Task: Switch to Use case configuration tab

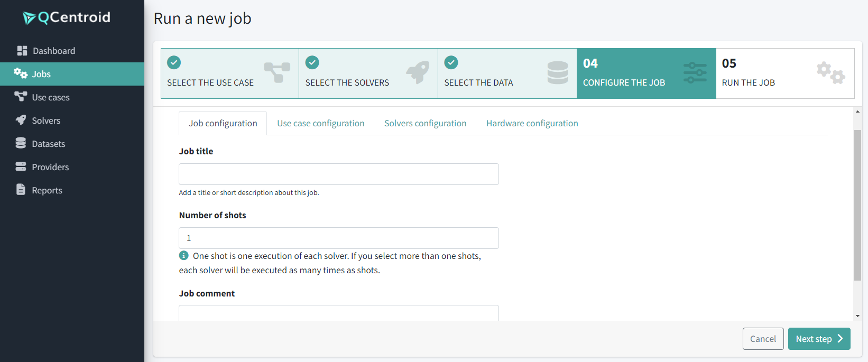Action: 320,123
